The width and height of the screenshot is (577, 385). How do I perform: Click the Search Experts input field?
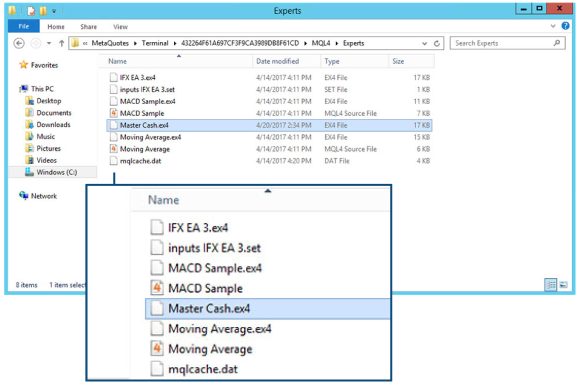(x=503, y=43)
